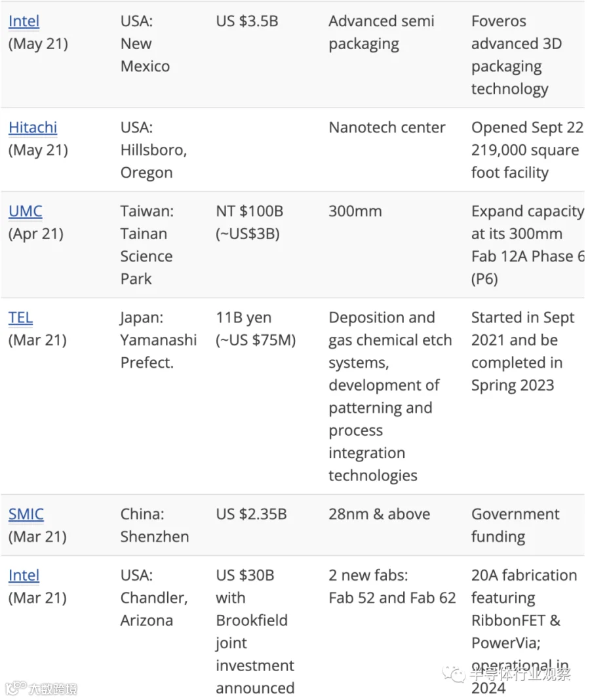Select the 'Nanotech center' cell text
Image resolution: width=590 pixels, height=700 pixels.
[387, 128]
